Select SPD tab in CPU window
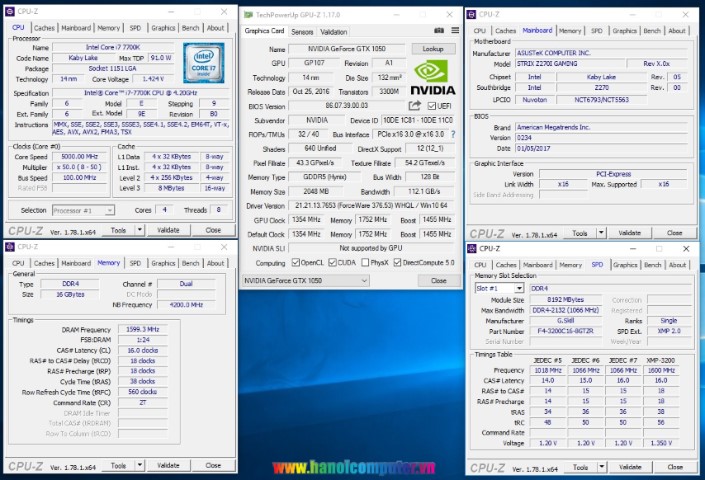 [135, 28]
